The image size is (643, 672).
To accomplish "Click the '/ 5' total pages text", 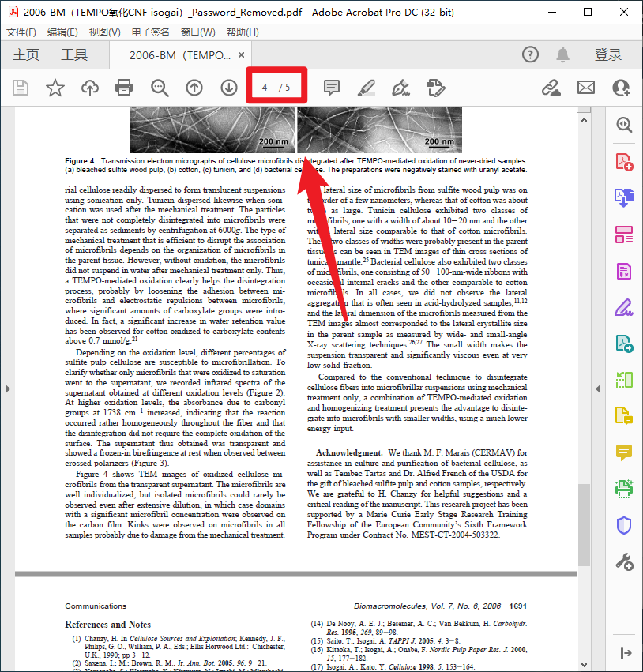I will (x=284, y=88).
